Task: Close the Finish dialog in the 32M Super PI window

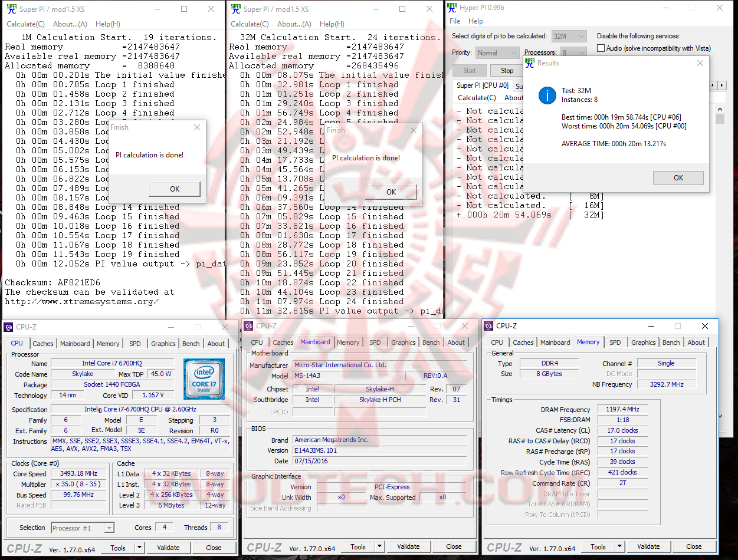Action: 413,130
